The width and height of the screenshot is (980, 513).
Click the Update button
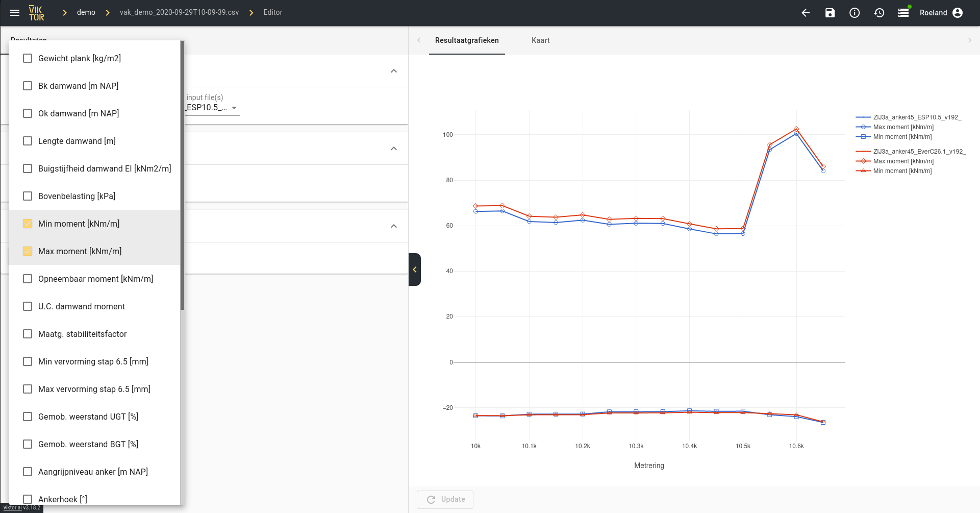(x=445, y=499)
